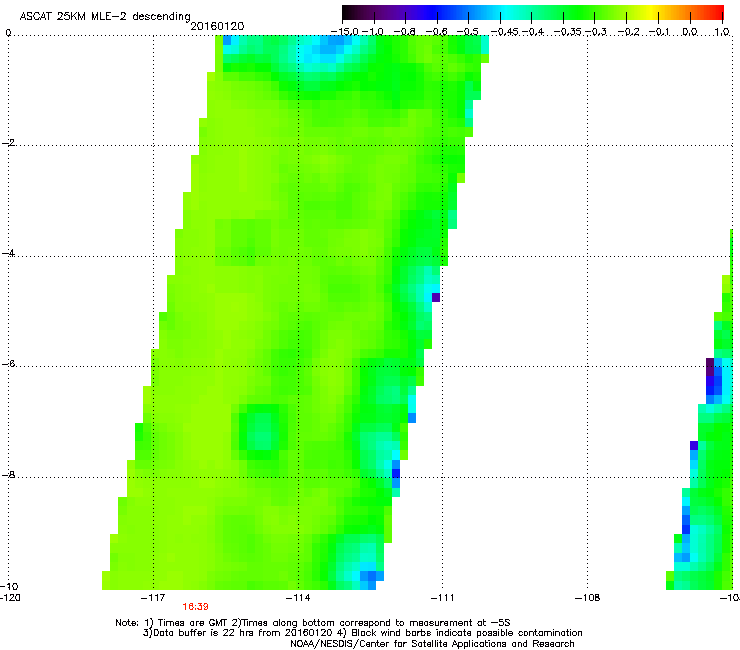This screenshot has height=650, width=740.
Task: Click the '-111' longitude axis label
Action: [442, 598]
